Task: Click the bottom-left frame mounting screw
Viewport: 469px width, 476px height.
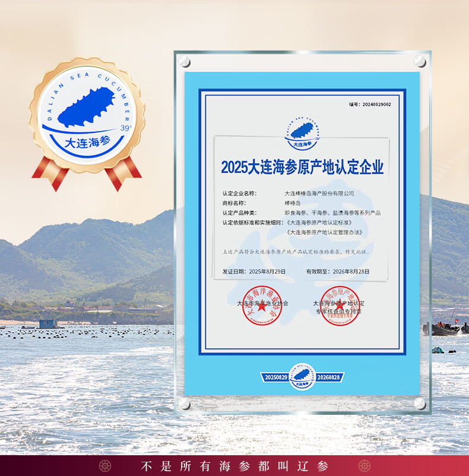Action: coord(184,403)
